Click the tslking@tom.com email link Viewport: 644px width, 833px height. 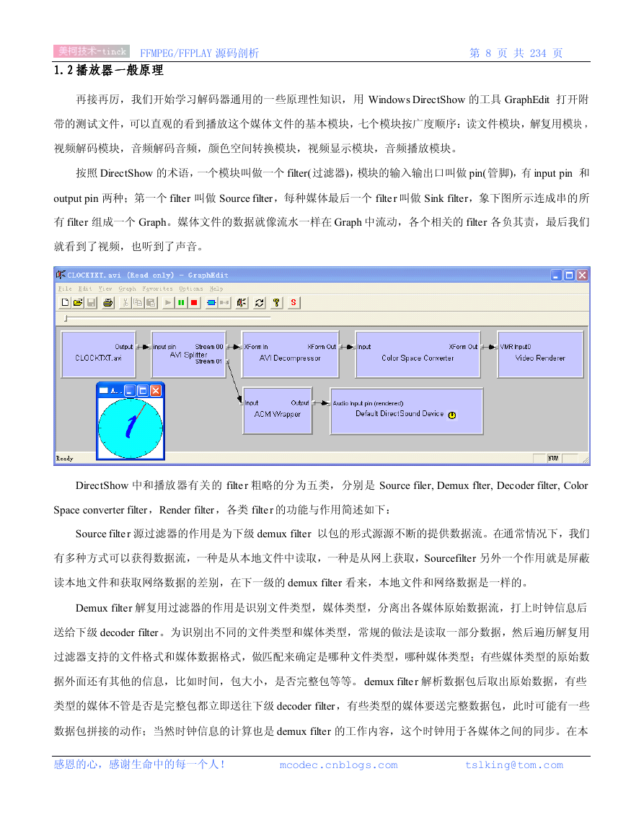click(513, 765)
